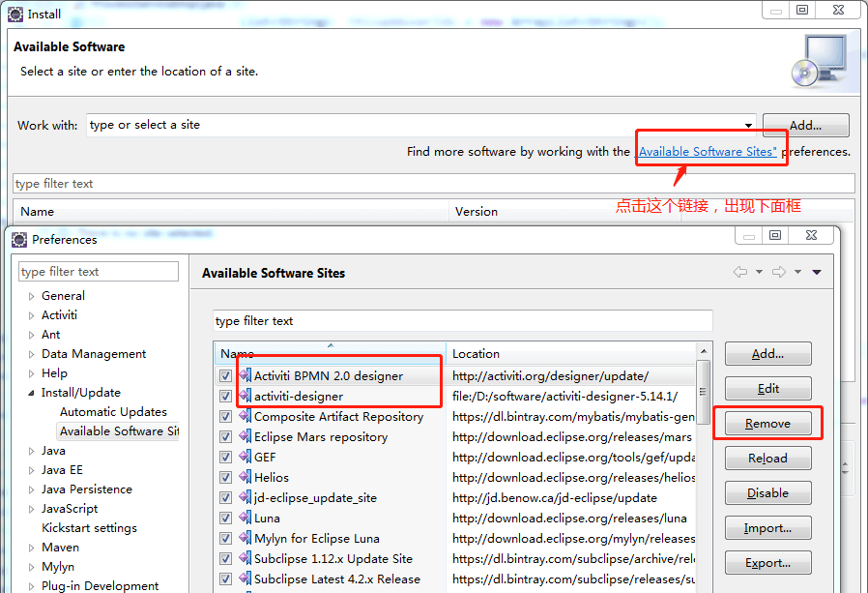Select the file:/D:/software/activiti-designer-5.14.1/ location cell
The image size is (868, 593).
click(x=564, y=397)
